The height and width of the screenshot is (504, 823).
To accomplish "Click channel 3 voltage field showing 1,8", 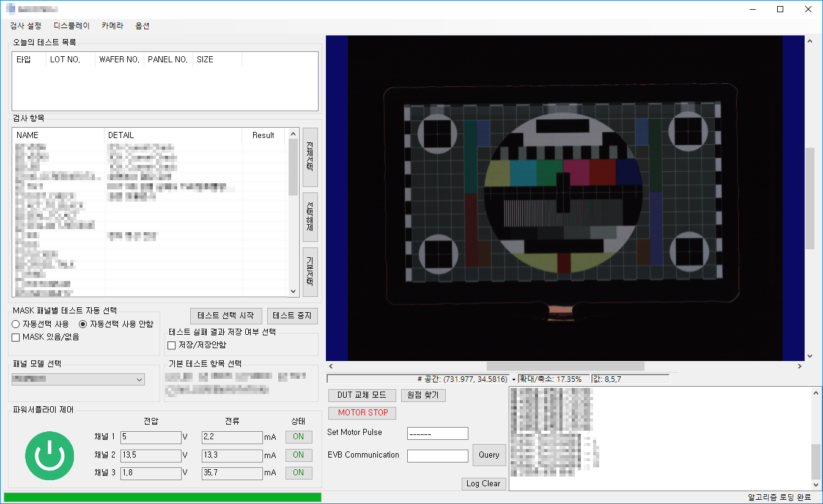I will (151, 473).
